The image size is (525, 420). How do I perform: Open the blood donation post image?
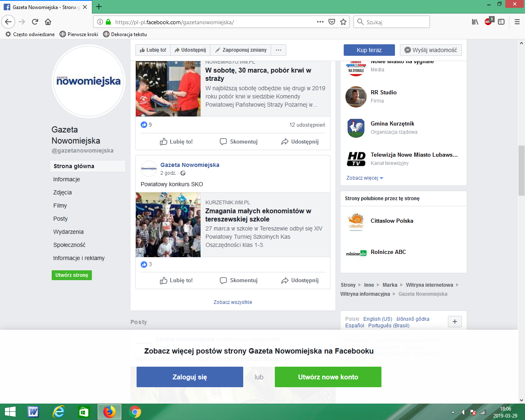click(168, 89)
